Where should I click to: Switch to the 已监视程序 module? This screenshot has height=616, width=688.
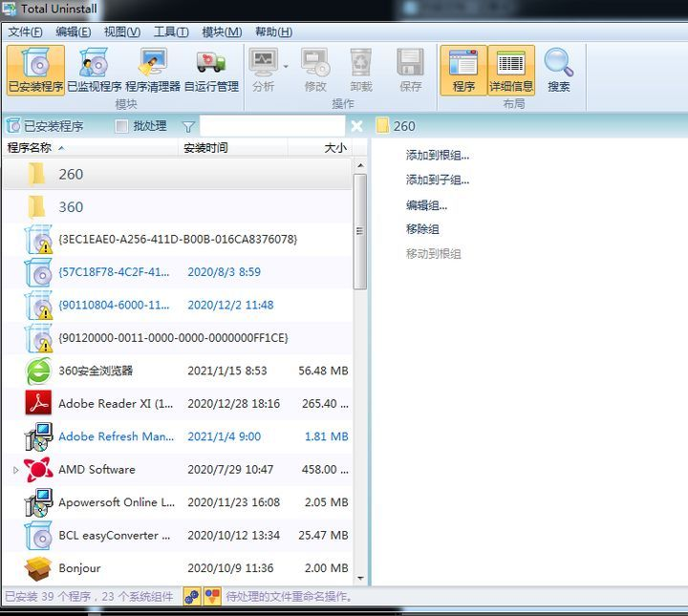click(94, 70)
